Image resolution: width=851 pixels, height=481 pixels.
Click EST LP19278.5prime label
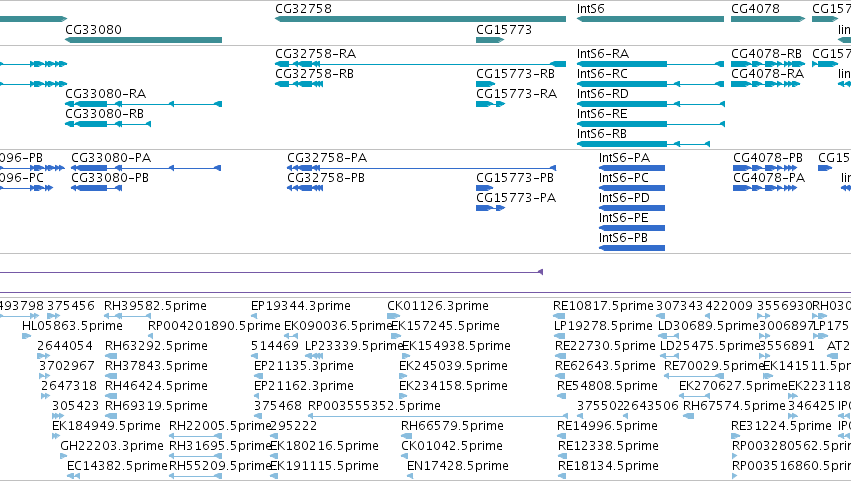(603, 326)
